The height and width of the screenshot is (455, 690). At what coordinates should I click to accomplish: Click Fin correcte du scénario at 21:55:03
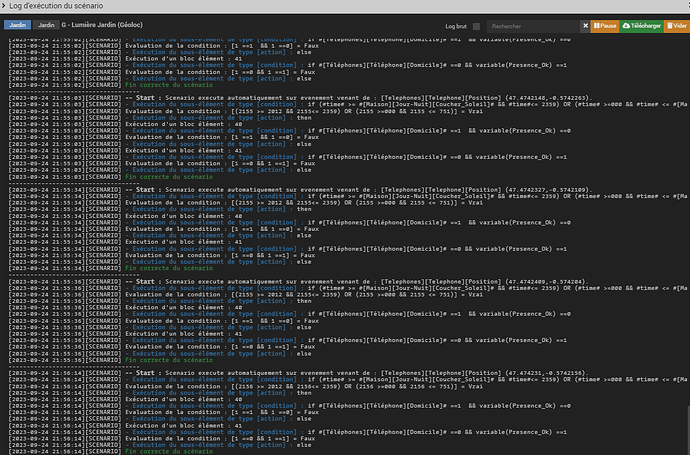[x=169, y=177]
